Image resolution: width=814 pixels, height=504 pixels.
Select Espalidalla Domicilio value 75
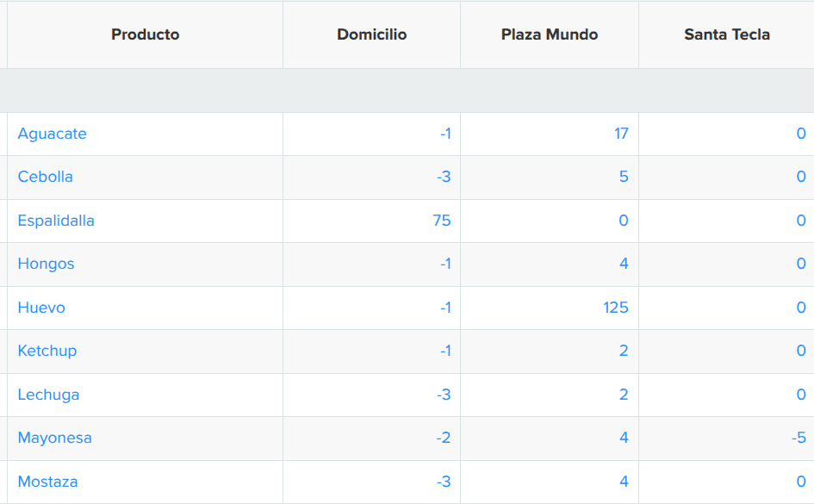(x=442, y=221)
